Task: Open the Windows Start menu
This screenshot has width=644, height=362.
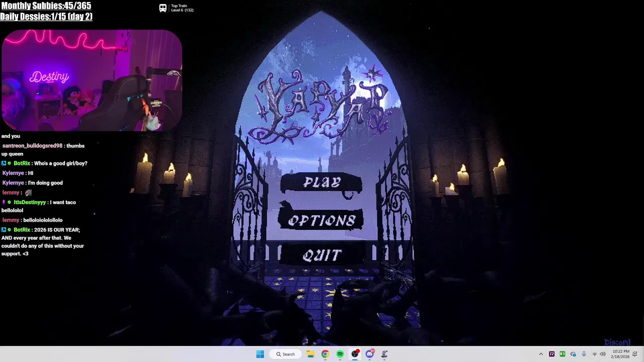Action: tap(260, 354)
